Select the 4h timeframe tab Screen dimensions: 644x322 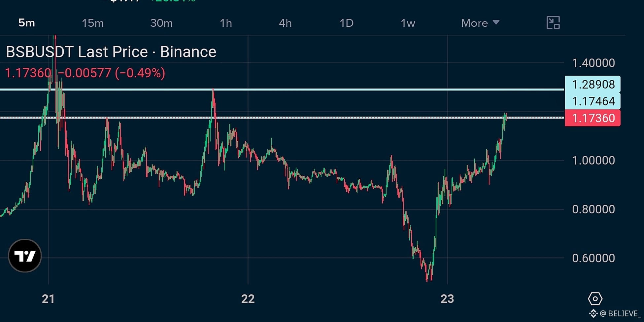point(285,23)
